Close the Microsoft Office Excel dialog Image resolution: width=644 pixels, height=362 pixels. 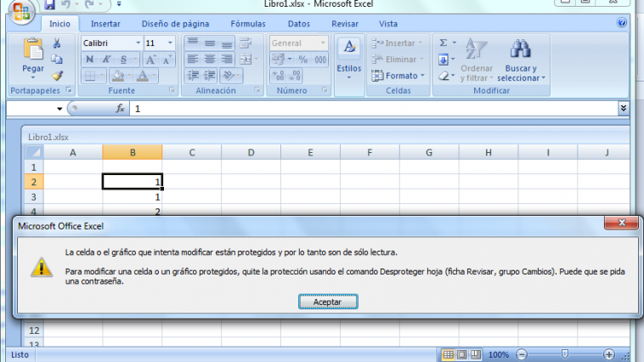(x=621, y=223)
